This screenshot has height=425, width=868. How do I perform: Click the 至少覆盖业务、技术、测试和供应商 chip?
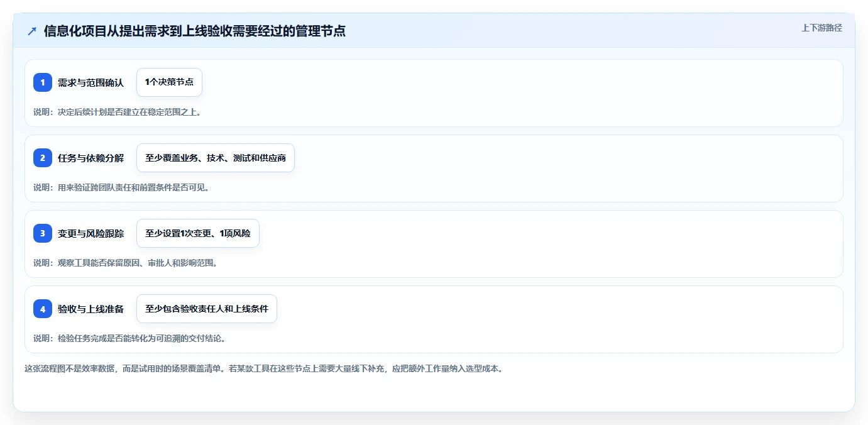(216, 158)
